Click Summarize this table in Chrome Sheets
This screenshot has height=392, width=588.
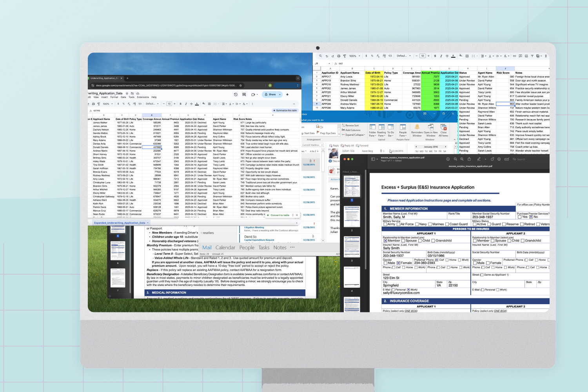pyautogui.click(x=285, y=111)
